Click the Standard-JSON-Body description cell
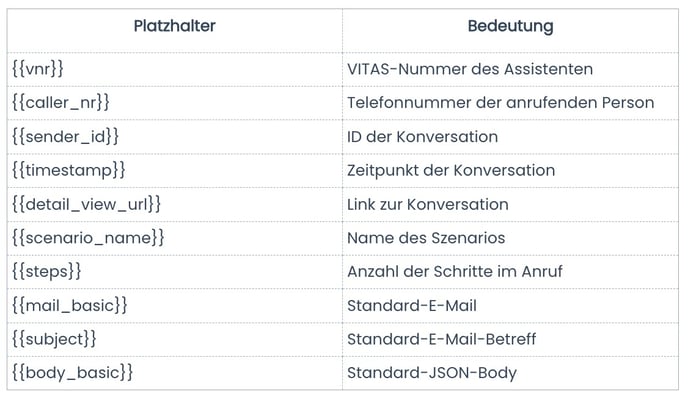Image resolution: width=688 pixels, height=400 pixels. (432, 373)
